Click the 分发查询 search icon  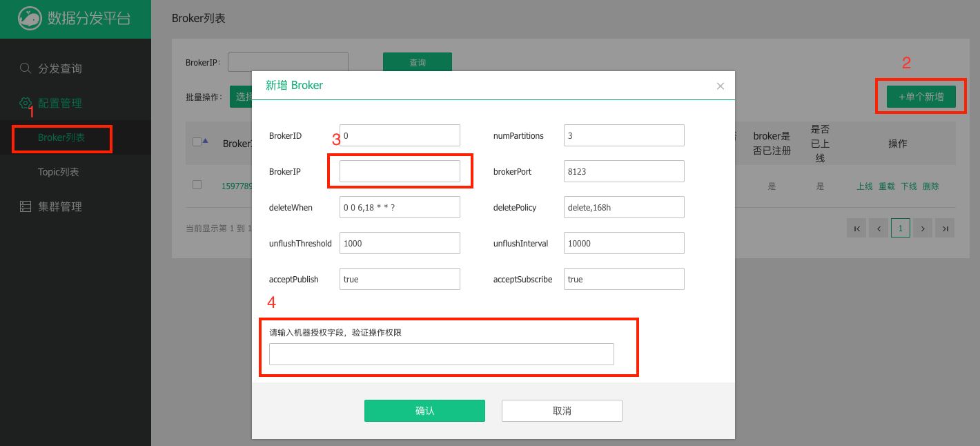(x=26, y=68)
